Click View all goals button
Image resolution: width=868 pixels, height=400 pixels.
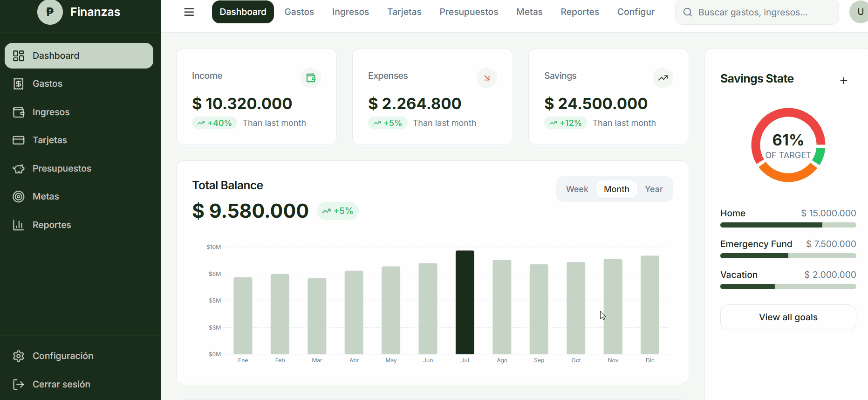tap(788, 317)
